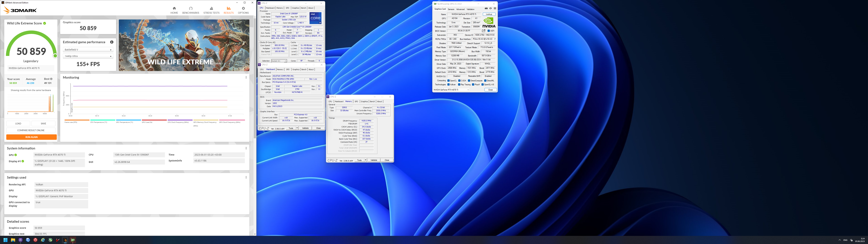Open the Windows Start menu
This screenshot has width=868, height=244.
[5, 240]
